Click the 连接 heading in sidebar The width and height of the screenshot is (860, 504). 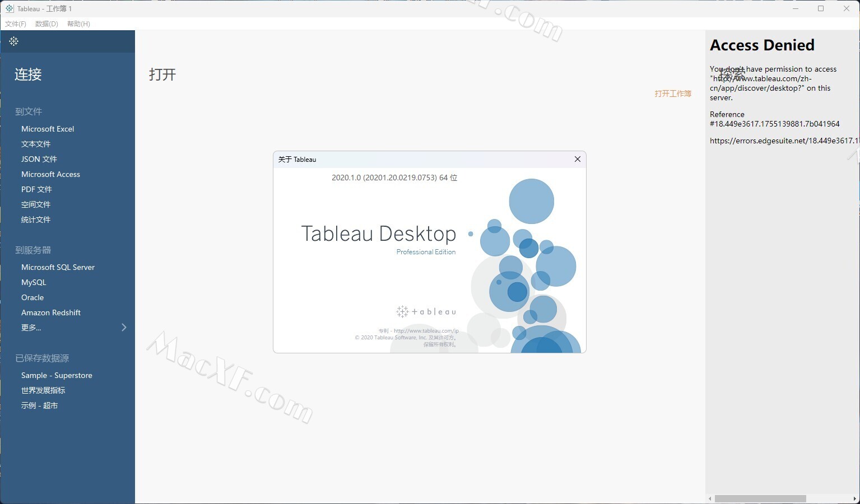click(x=28, y=74)
